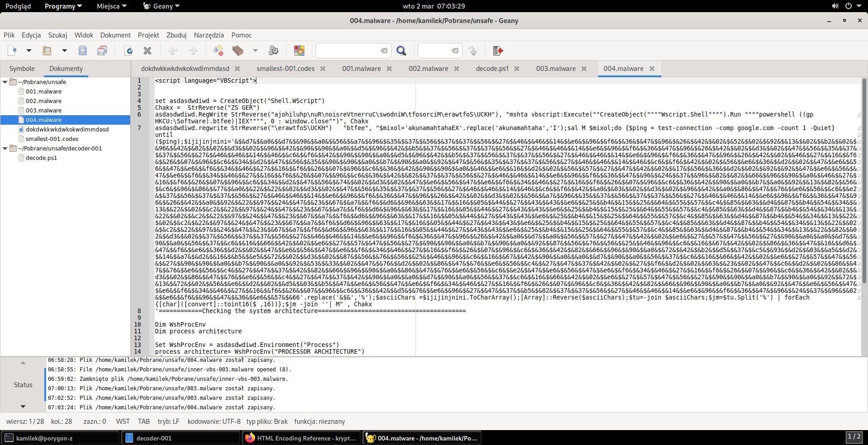Image resolution: width=868 pixels, height=445 pixels.
Task: Open the Edycja menu
Action: click(31, 35)
